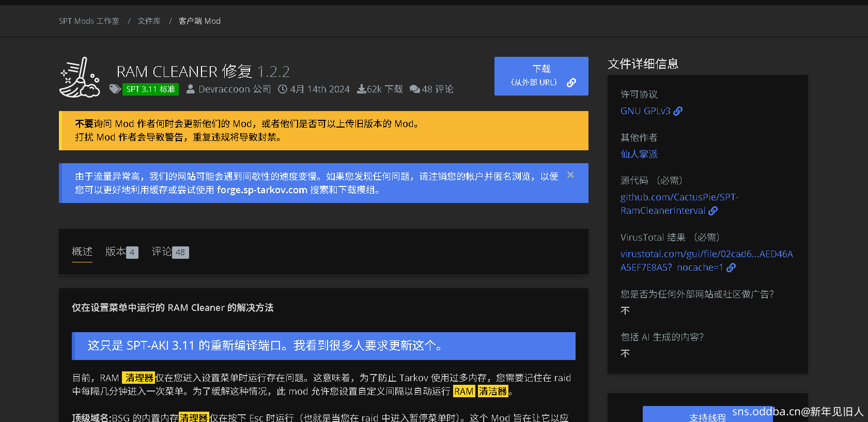Click the 4月 14th 2024 date
The image size is (868, 422).
[320, 89]
